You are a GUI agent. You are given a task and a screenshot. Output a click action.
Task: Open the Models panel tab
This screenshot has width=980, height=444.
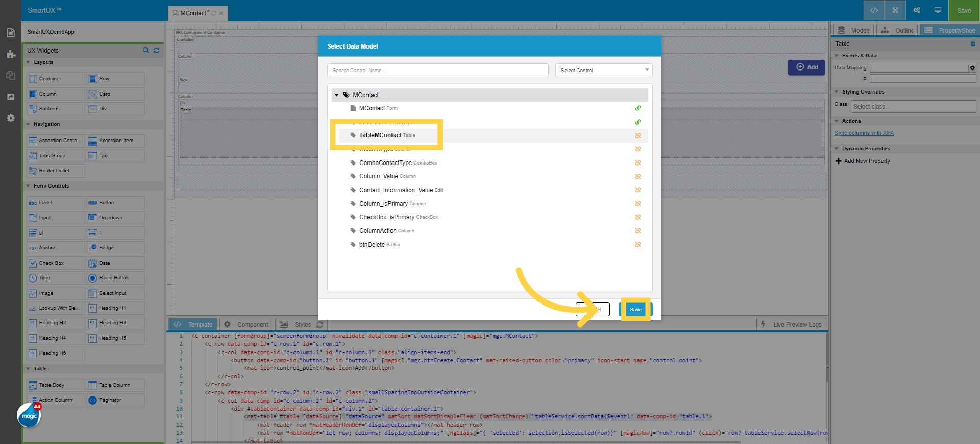click(x=854, y=30)
